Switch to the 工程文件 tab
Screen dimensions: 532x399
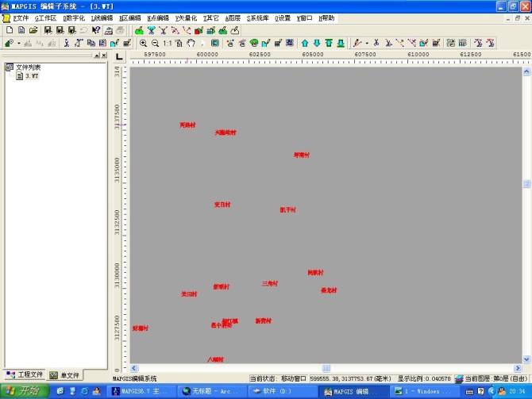tap(25, 374)
